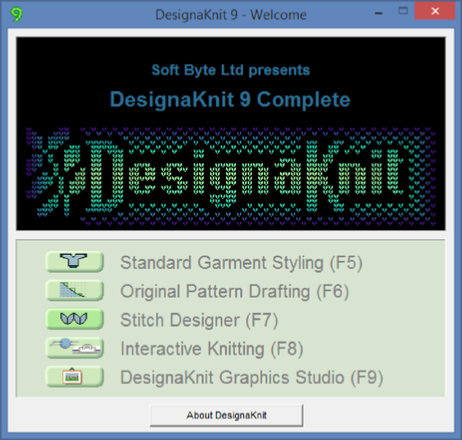Click the knitted needles emblem left of logo

[x=53, y=171]
